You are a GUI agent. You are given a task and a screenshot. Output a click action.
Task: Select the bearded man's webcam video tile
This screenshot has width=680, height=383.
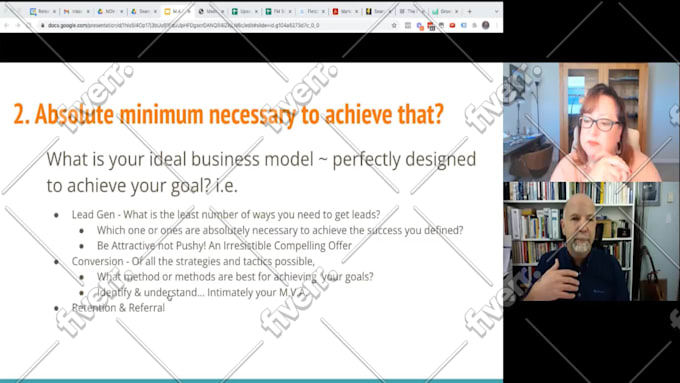click(592, 241)
